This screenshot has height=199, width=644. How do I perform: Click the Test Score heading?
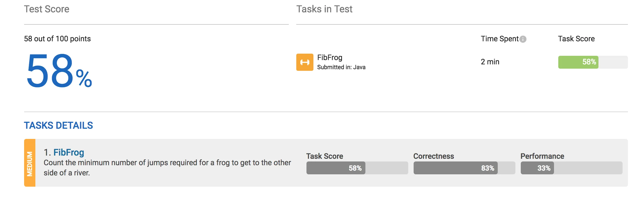[47, 9]
